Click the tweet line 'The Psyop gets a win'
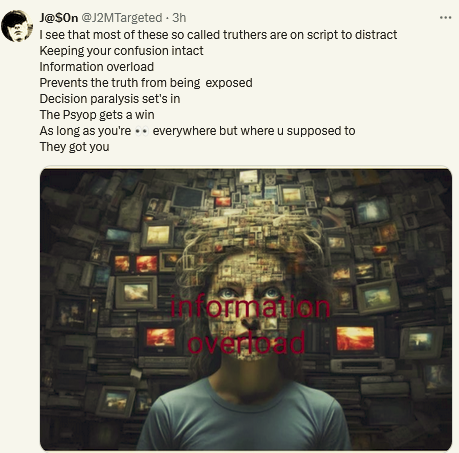Viewport: 459px width, 453px height. click(97, 115)
